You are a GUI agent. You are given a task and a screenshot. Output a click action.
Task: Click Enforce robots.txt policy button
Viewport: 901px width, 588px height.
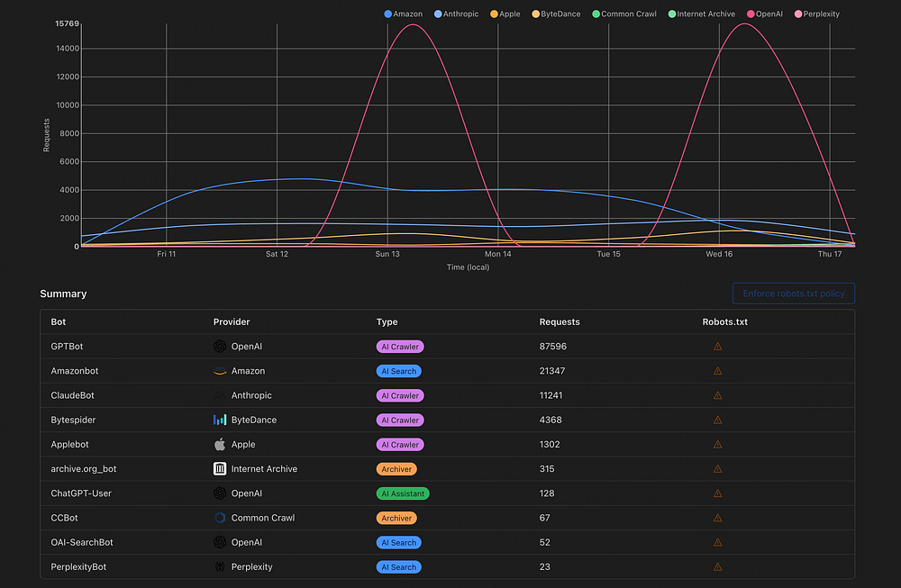click(794, 294)
